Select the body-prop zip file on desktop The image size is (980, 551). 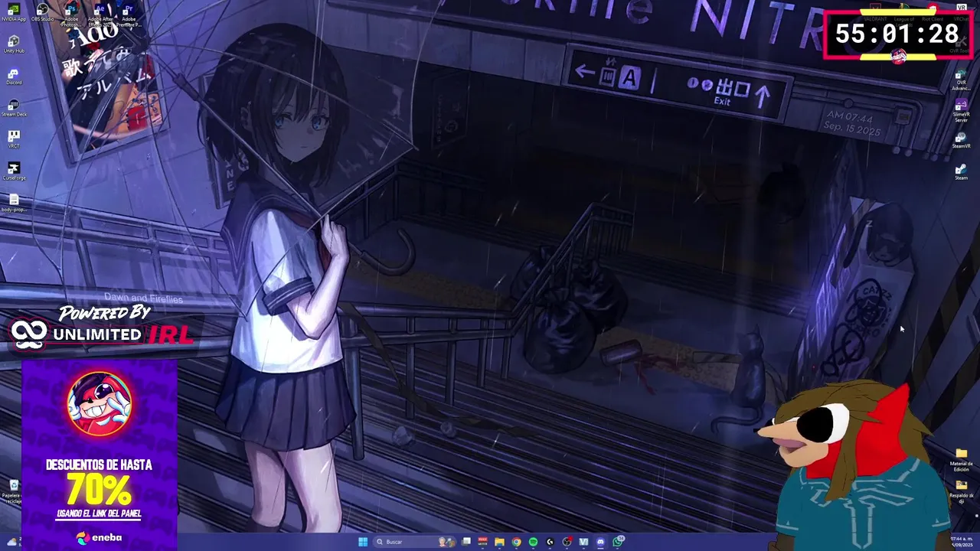[x=14, y=203]
